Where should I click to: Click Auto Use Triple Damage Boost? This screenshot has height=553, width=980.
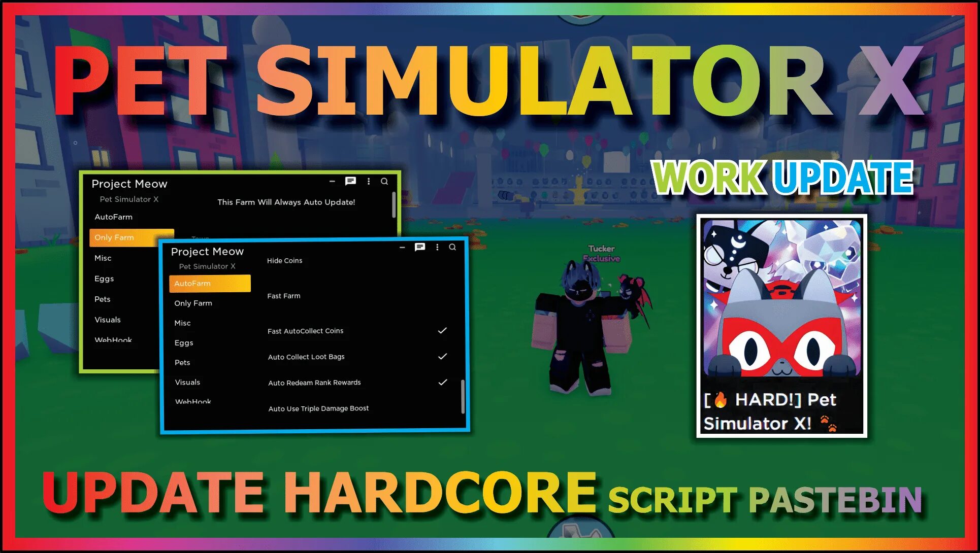[x=318, y=409]
